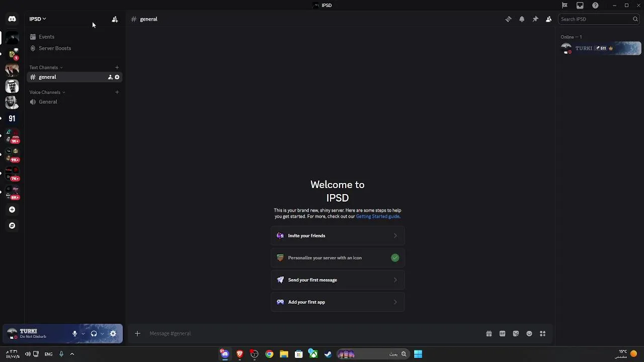Click Send your first message card

click(338, 280)
